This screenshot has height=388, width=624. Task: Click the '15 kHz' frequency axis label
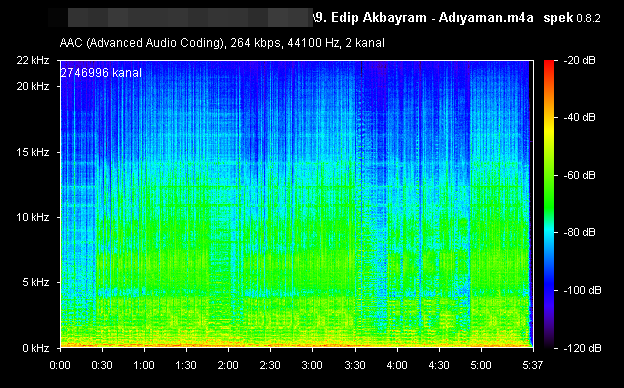tap(33, 152)
